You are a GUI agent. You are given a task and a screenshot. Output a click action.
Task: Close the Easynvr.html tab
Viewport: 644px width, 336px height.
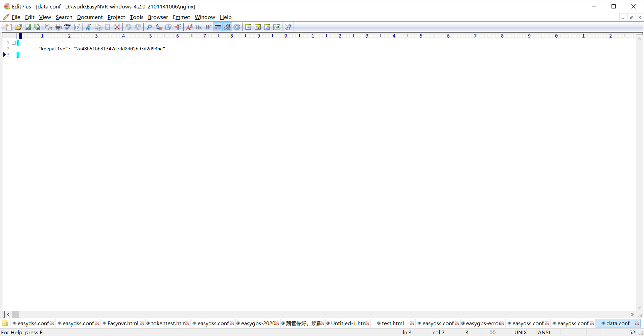pos(142,323)
